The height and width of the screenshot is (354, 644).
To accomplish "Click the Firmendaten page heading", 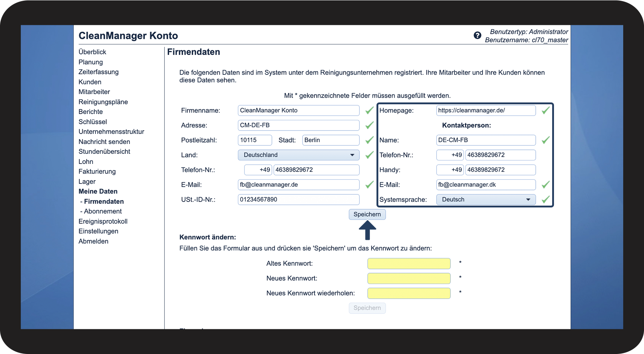I will coord(194,52).
